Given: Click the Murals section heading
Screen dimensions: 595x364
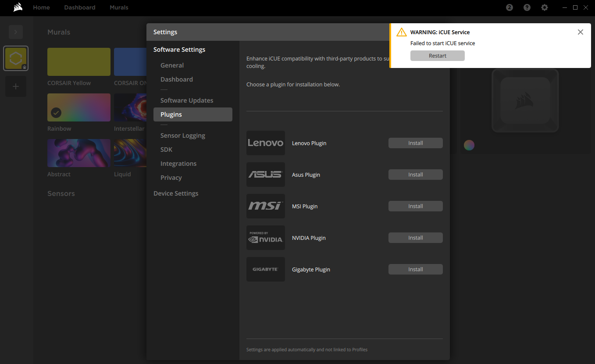Looking at the screenshot, I should (x=59, y=32).
